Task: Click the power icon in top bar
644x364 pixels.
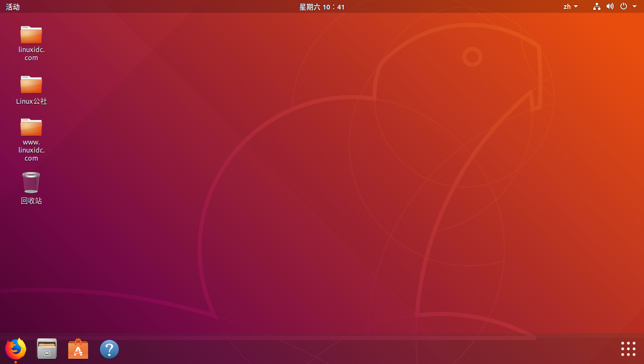Action: [624, 7]
